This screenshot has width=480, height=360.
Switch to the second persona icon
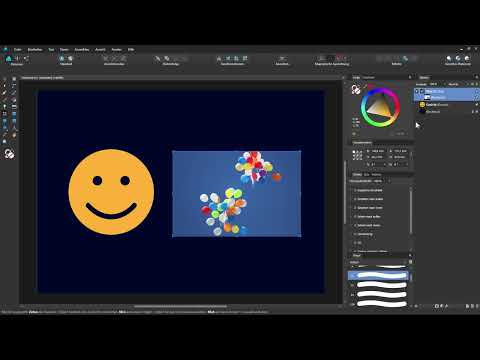click(x=17, y=58)
